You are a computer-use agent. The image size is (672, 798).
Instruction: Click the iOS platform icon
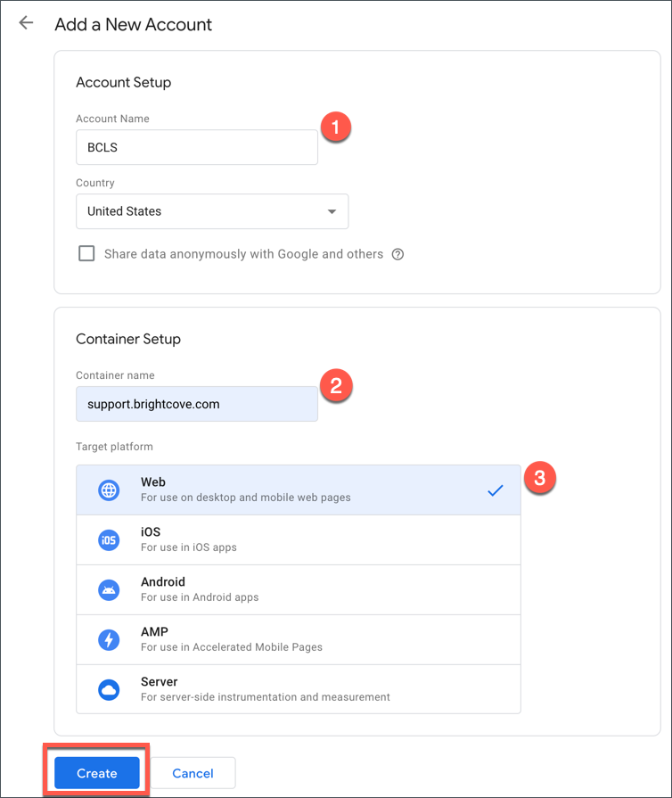108,539
